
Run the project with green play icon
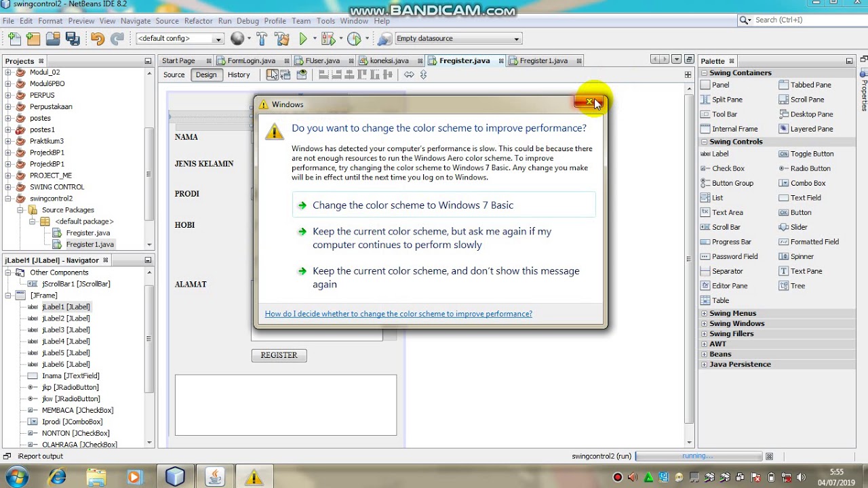[x=303, y=39]
